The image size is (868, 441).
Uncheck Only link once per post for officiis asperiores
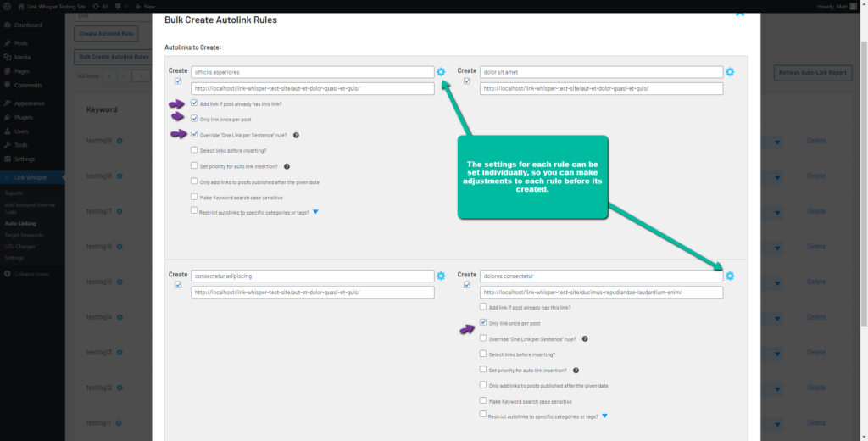194,119
